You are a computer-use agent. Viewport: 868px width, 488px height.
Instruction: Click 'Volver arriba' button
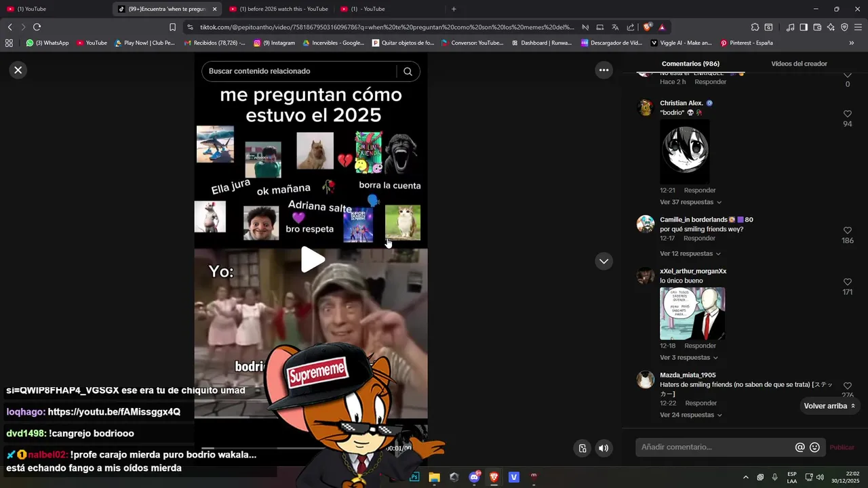pyautogui.click(x=829, y=406)
